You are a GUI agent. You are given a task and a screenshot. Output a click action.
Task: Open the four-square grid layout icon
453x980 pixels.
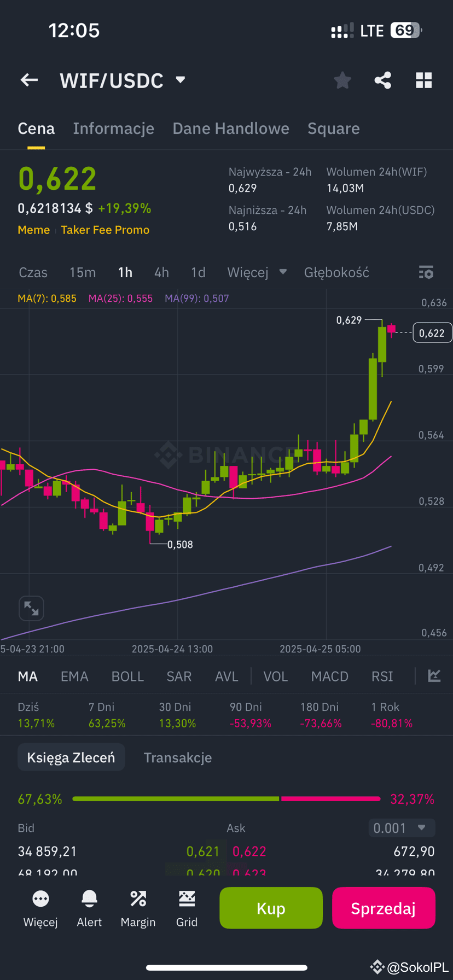(424, 80)
